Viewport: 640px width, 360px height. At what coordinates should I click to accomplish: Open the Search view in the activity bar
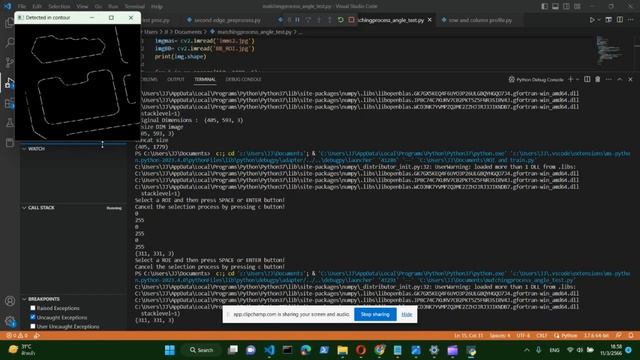(x=9, y=42)
